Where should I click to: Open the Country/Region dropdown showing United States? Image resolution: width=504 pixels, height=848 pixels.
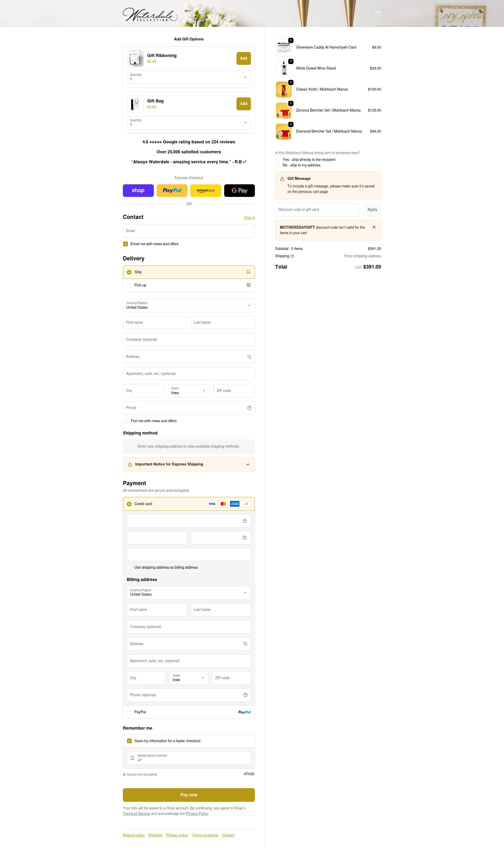click(188, 305)
